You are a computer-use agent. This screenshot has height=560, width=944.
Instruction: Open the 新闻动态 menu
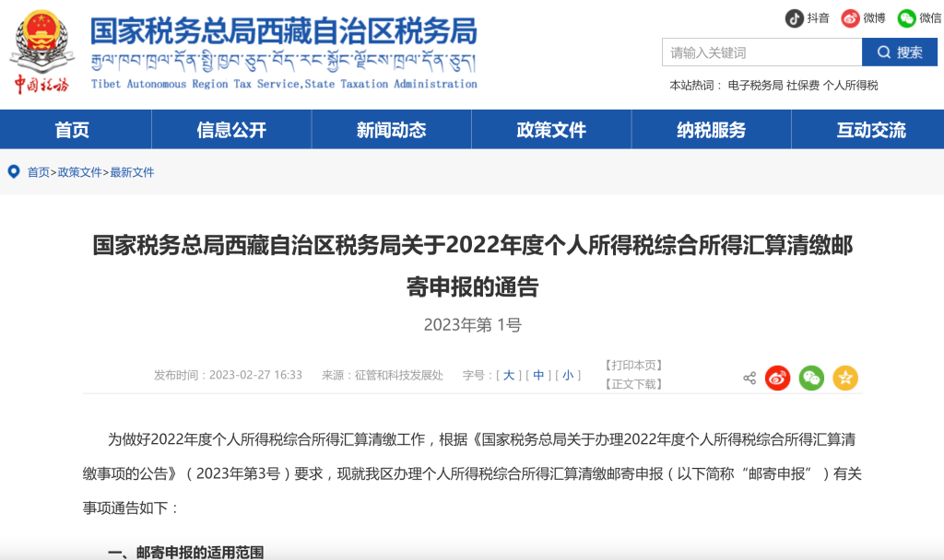[391, 130]
